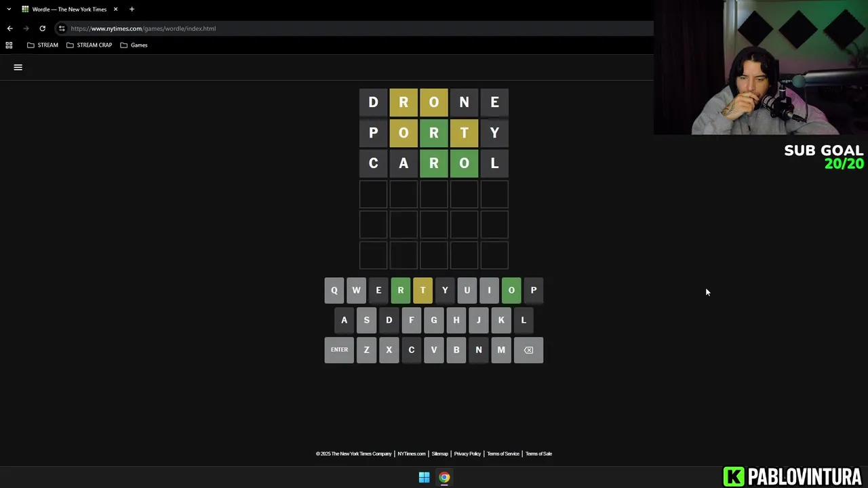Go back with the browser back arrow
The height and width of the screenshot is (488, 868).
(9, 28)
